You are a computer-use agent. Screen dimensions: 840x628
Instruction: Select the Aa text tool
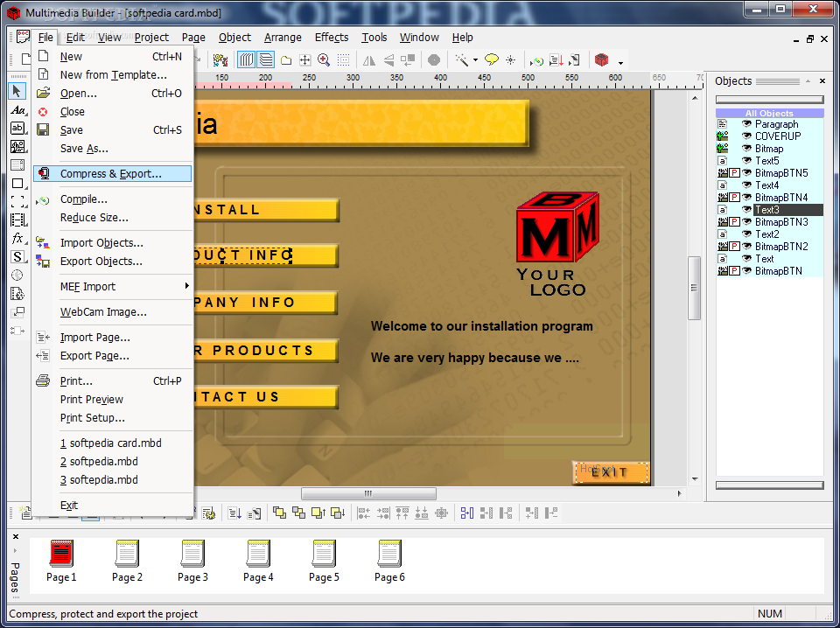pos(17,110)
